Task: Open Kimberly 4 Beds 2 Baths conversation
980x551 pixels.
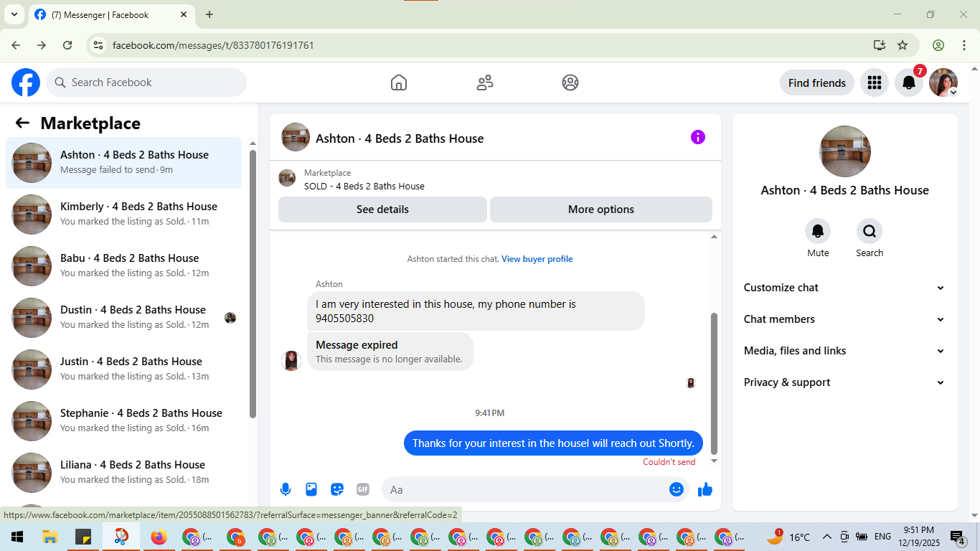Action: (x=124, y=215)
